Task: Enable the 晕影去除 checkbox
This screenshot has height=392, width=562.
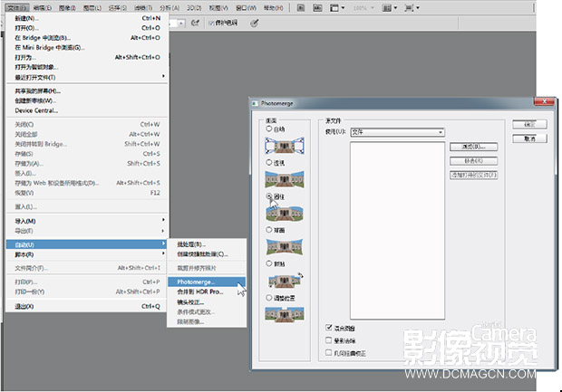Action: [329, 340]
